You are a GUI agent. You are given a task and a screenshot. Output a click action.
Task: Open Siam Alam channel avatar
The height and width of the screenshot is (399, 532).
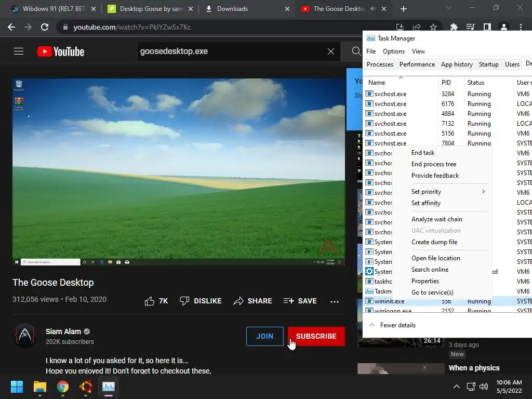click(25, 336)
